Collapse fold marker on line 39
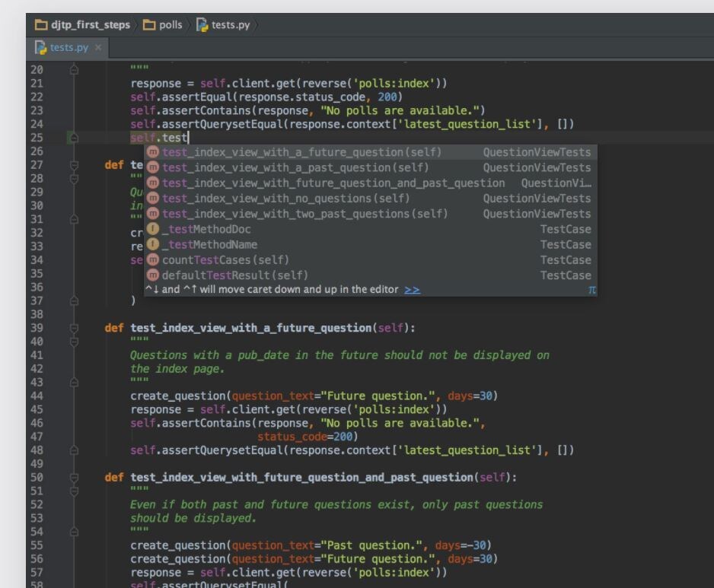714x588 pixels. [74, 328]
